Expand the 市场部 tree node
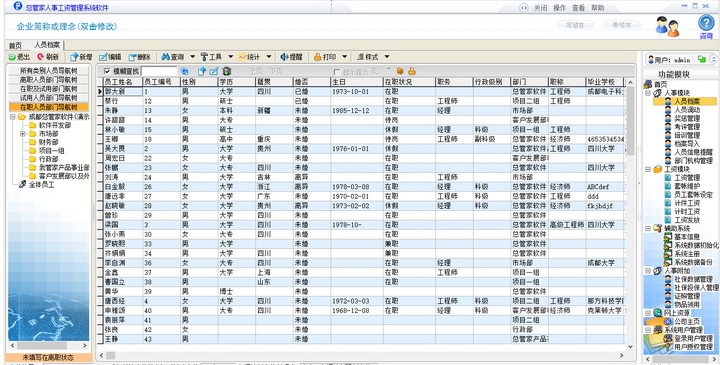 [22, 134]
